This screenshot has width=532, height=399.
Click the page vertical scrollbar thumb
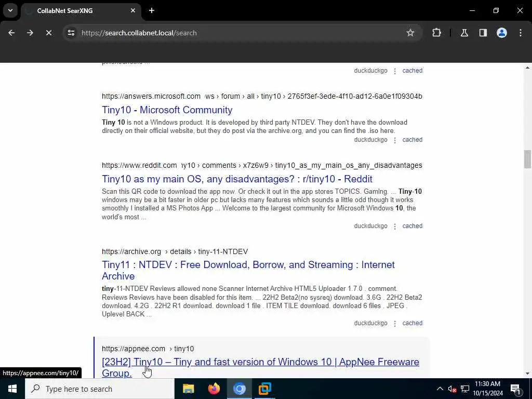click(x=527, y=159)
